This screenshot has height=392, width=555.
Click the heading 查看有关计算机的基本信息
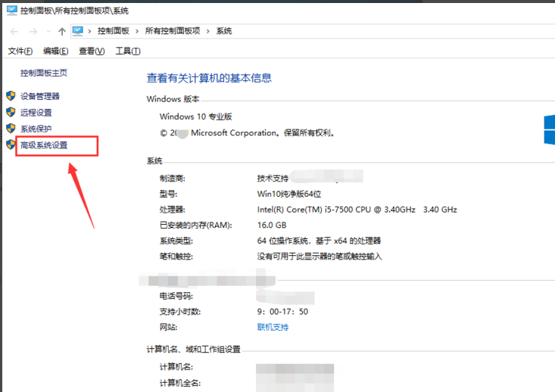209,78
